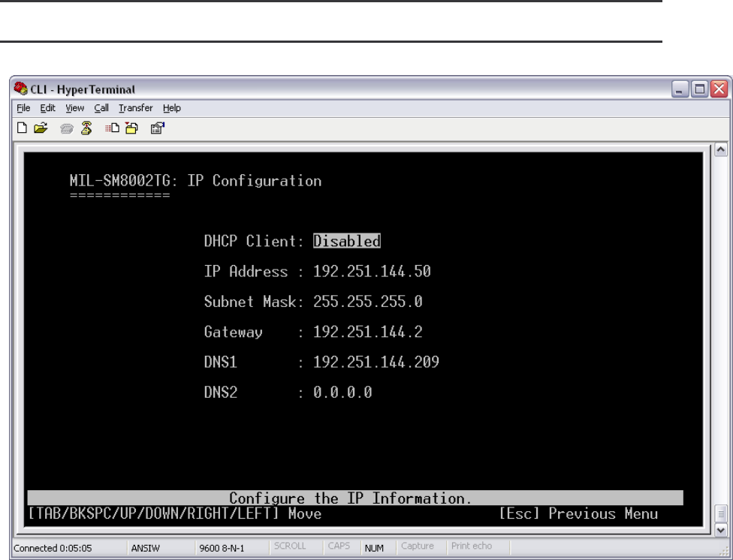Click the Open file toolbar icon
This screenshot has width=733, height=560.
click(x=41, y=128)
